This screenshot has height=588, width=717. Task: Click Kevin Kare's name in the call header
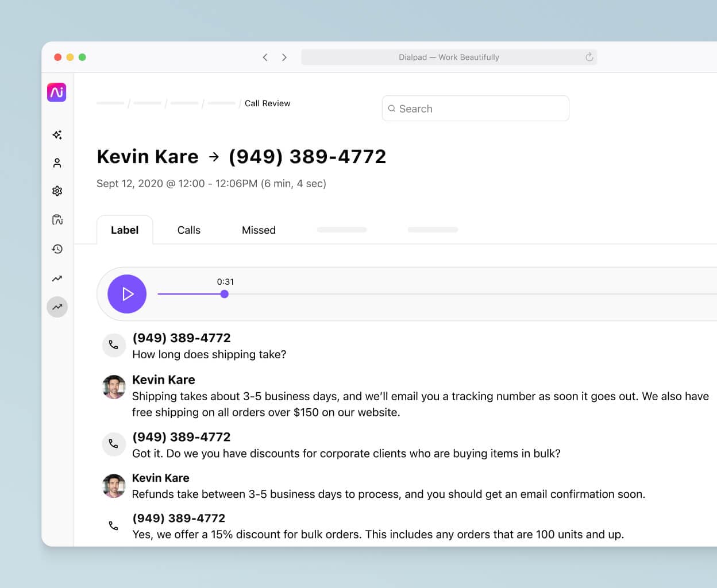(x=147, y=156)
